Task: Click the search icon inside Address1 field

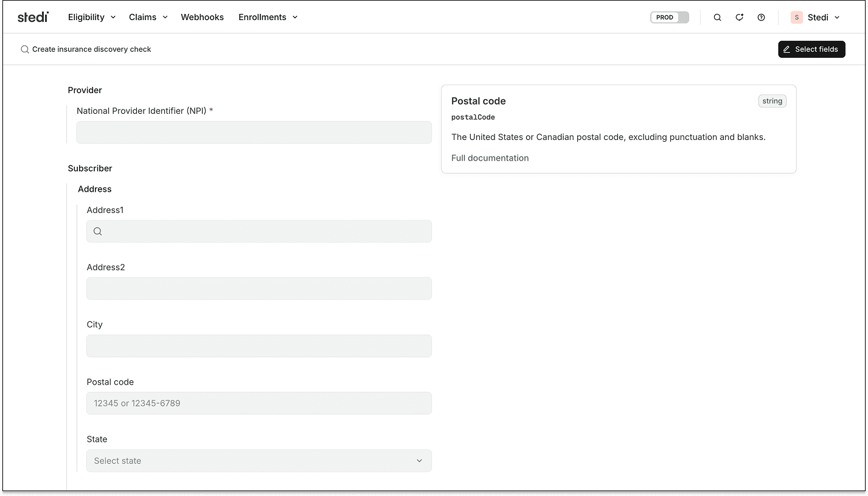Action: tap(98, 231)
